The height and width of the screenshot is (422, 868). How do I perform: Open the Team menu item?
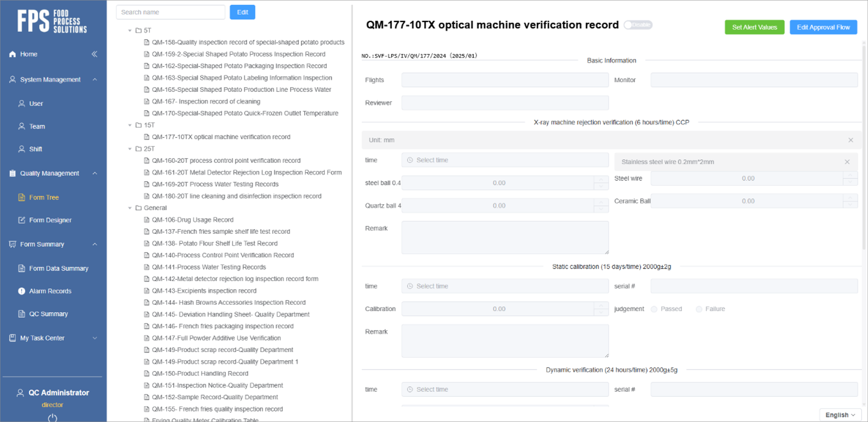[37, 126]
